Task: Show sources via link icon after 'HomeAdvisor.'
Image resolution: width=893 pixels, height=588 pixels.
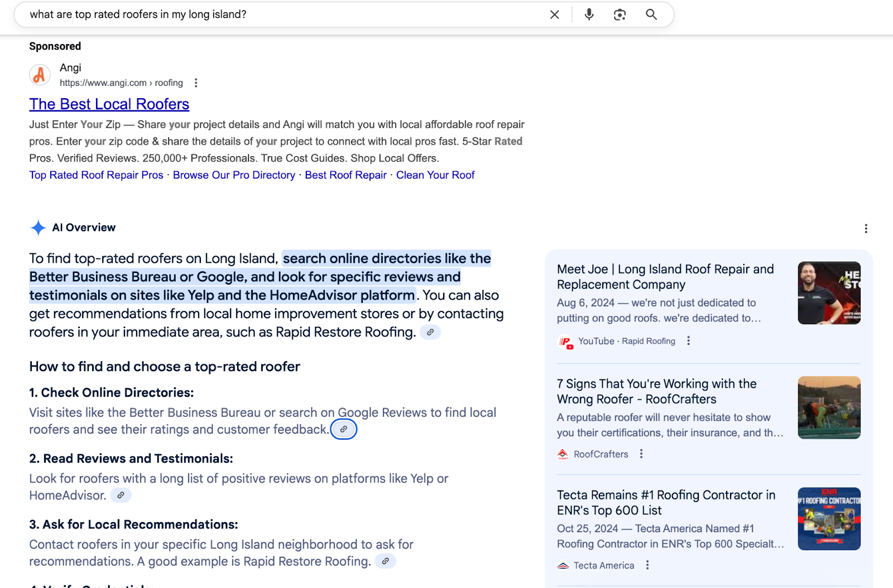Action: point(121,495)
